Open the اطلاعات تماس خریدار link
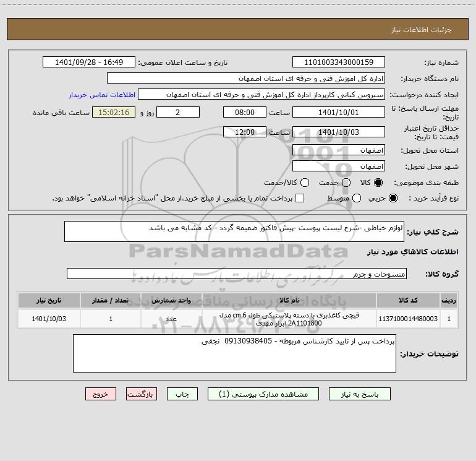 102,95
